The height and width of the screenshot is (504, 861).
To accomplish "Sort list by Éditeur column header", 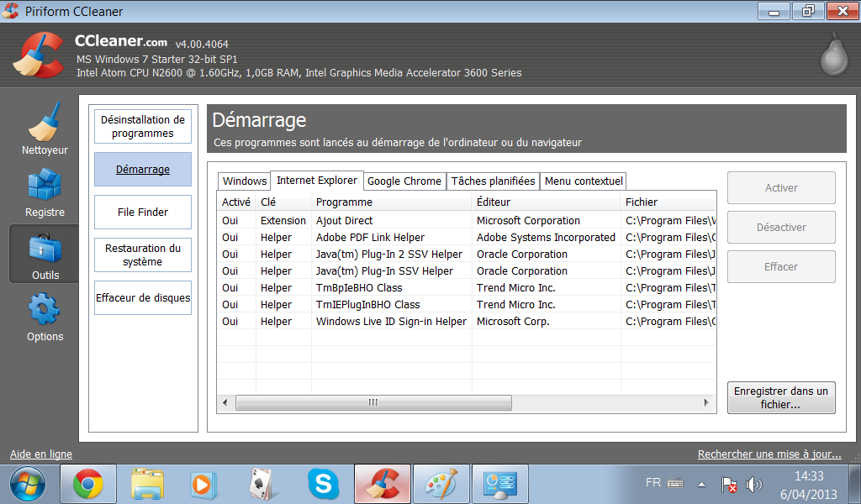I will tap(547, 202).
